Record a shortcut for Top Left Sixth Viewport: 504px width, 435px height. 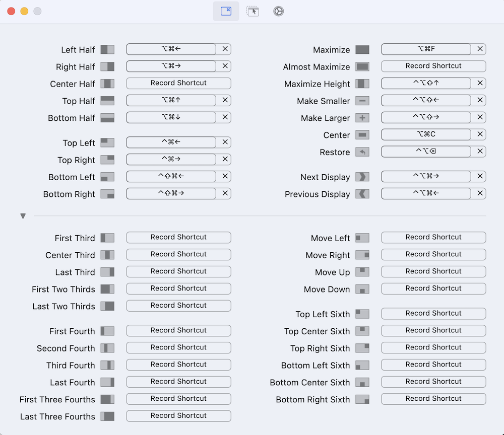433,313
